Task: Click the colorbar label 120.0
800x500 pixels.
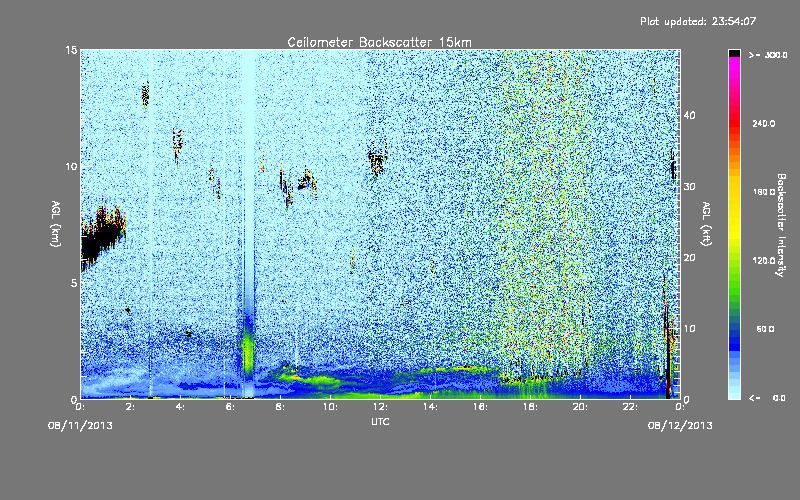Action: (764, 260)
